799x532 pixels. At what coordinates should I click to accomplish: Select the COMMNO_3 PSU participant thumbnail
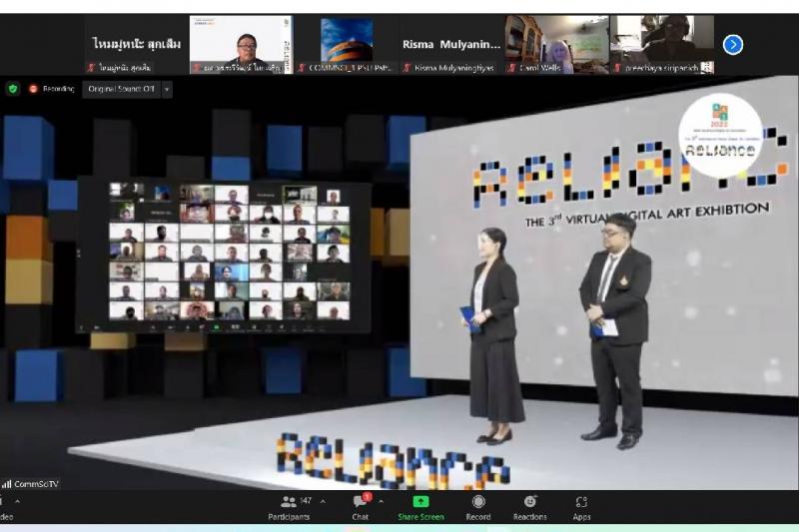click(346, 45)
